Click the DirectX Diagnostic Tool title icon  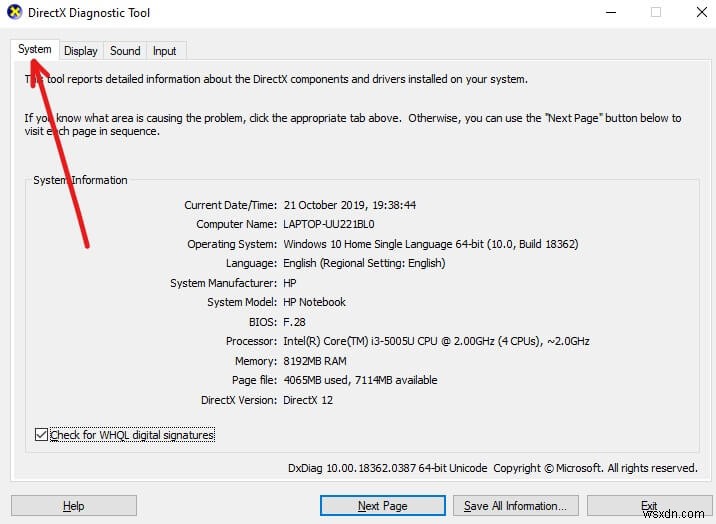[x=15, y=12]
